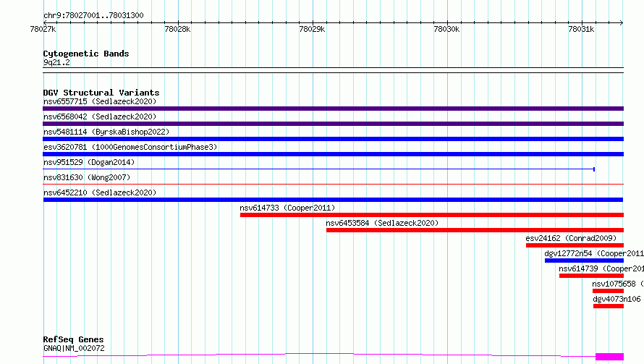Click the 78031k ruler label

pyautogui.click(x=581, y=29)
